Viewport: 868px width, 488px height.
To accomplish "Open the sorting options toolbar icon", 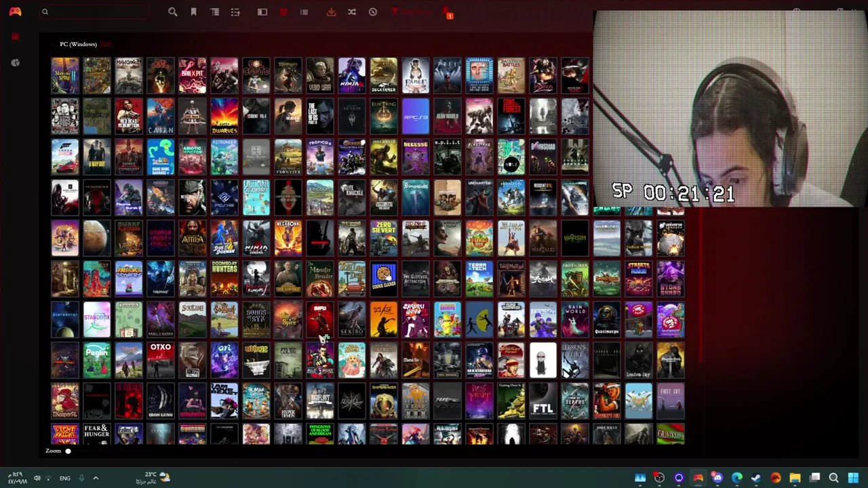I will pos(235,12).
